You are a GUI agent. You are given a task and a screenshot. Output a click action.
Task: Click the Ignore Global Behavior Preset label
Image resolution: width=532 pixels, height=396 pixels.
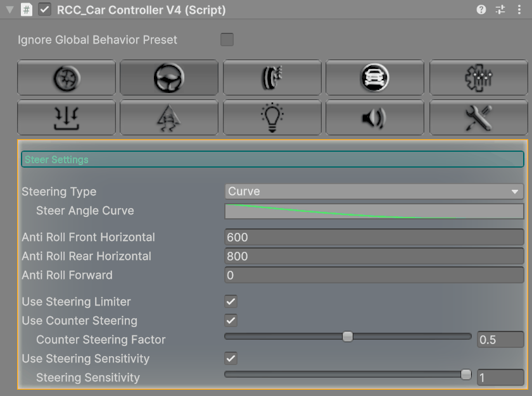98,40
